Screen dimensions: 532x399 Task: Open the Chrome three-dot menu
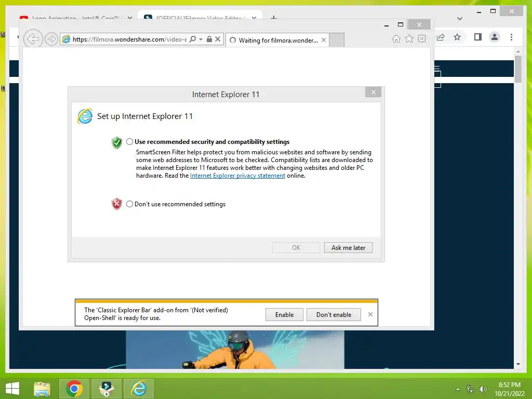pos(511,37)
